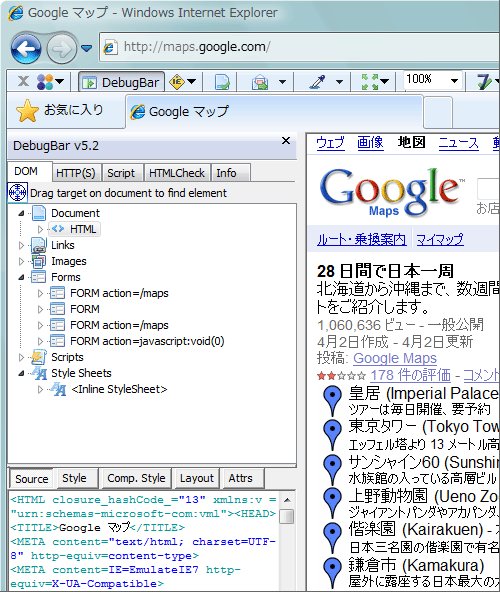Close the DebugBar toolbar with X
This screenshot has width=500, height=592.
23,81
